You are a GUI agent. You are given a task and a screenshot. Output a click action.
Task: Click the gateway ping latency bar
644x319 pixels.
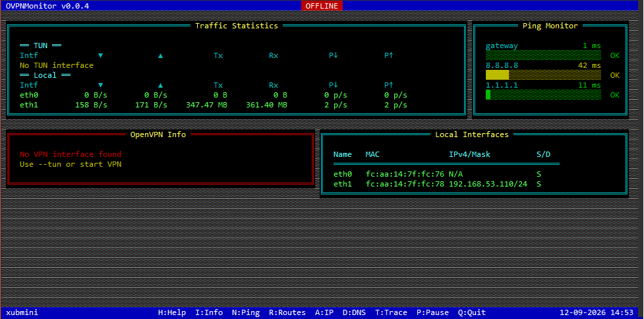[x=543, y=55]
